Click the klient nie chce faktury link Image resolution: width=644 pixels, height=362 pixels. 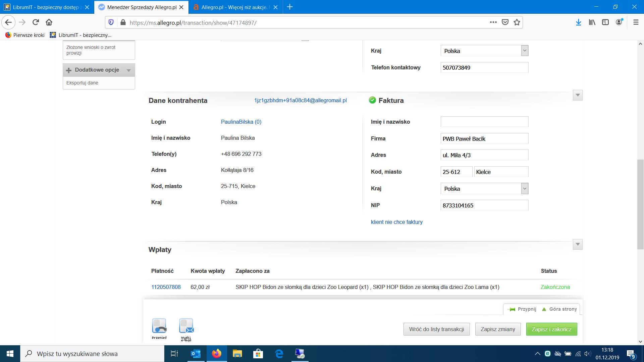(x=396, y=222)
